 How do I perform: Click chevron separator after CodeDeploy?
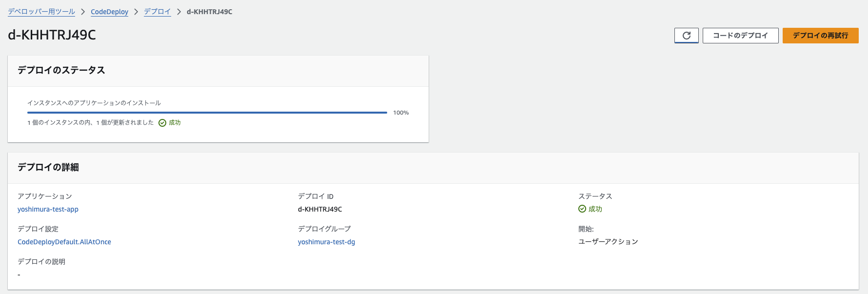pos(136,12)
